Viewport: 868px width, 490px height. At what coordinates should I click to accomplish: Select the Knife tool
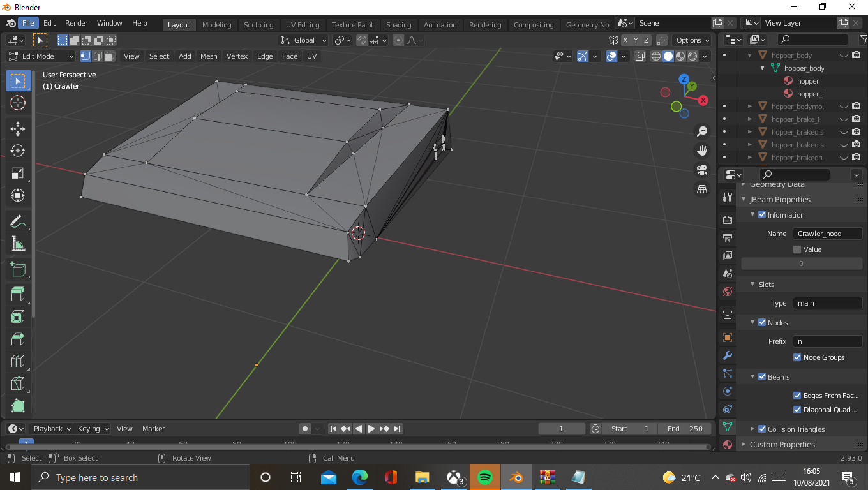(18, 383)
